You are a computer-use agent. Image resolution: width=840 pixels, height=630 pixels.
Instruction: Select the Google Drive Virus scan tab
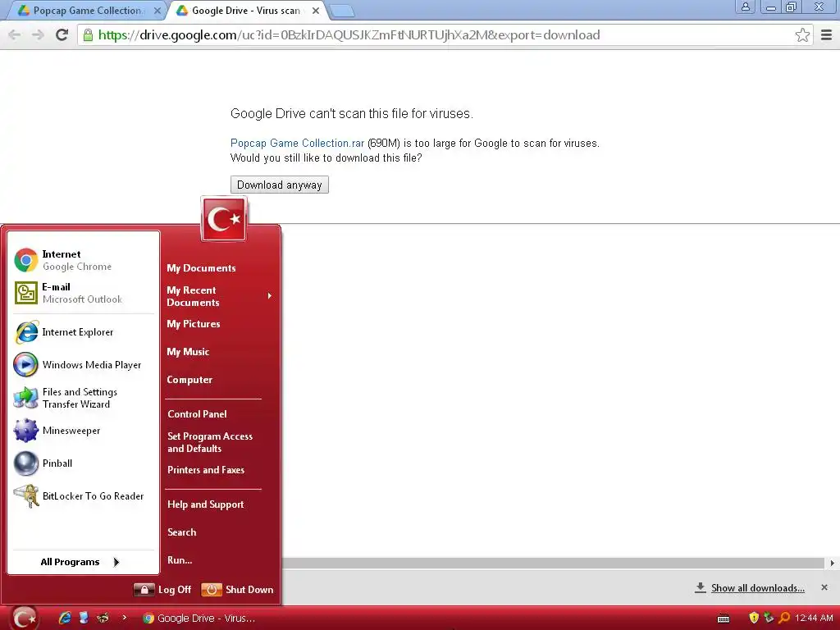point(245,10)
